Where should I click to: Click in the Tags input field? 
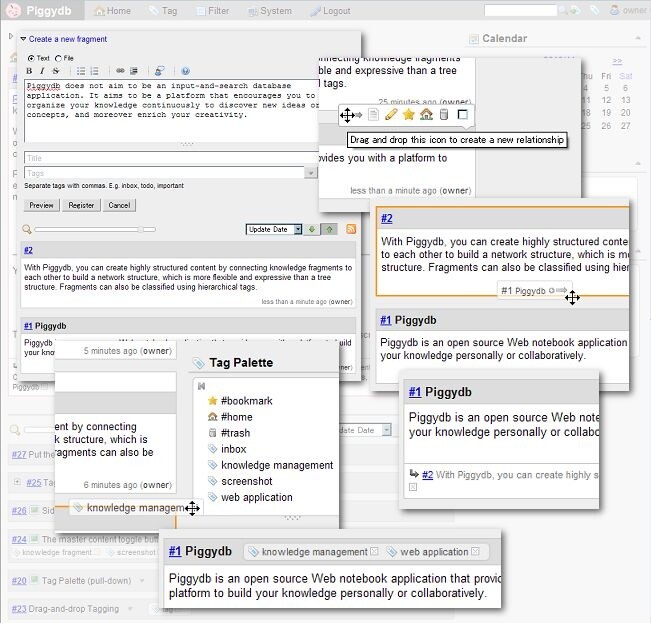pos(165,173)
